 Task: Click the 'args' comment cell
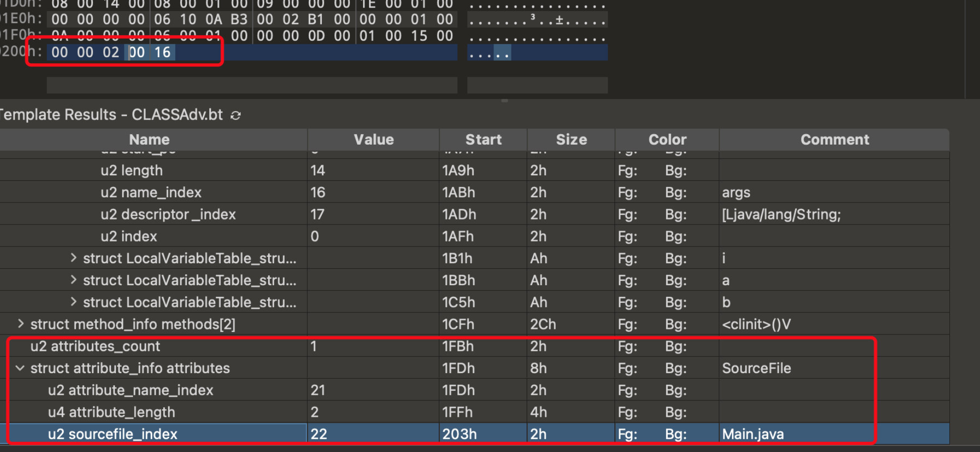pyautogui.click(x=736, y=192)
